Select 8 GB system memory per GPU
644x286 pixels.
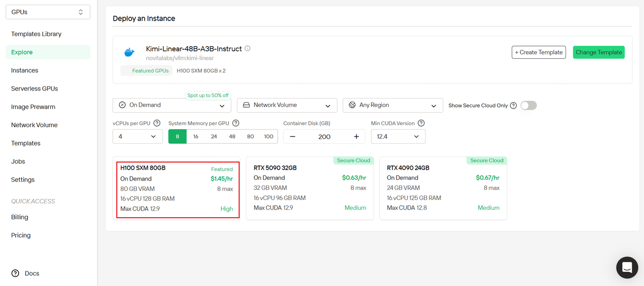point(178,137)
